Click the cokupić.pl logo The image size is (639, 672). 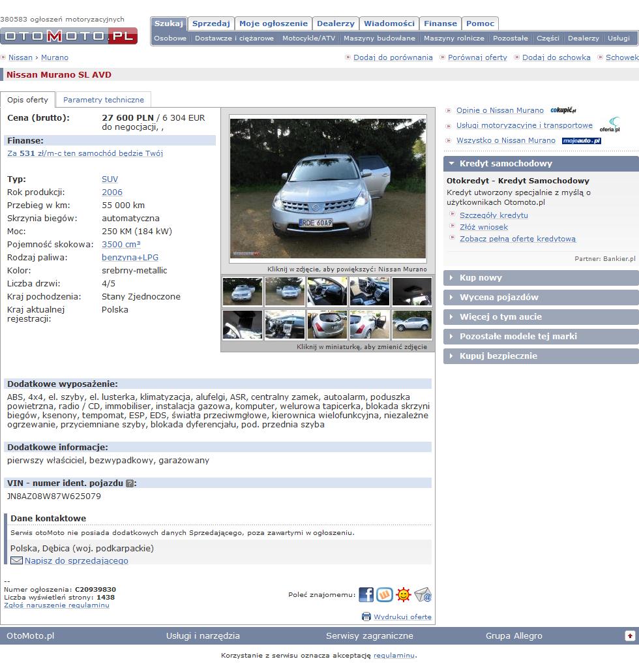563,110
